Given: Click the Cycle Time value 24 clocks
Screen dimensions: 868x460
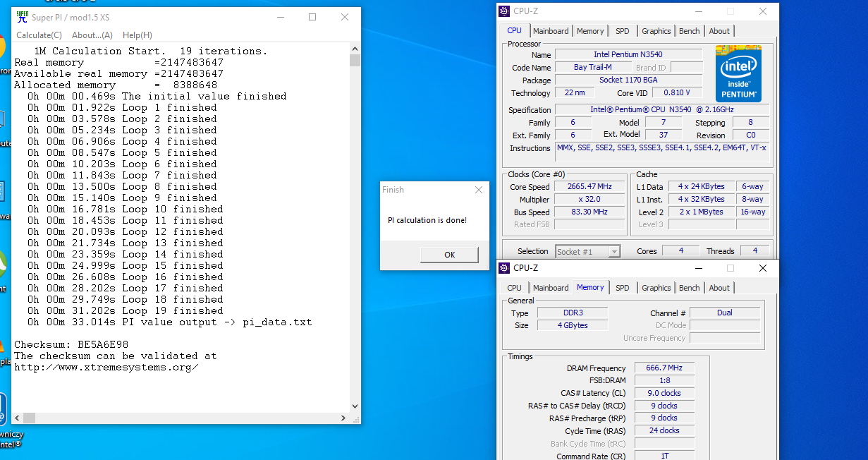Looking at the screenshot, I should point(664,431).
